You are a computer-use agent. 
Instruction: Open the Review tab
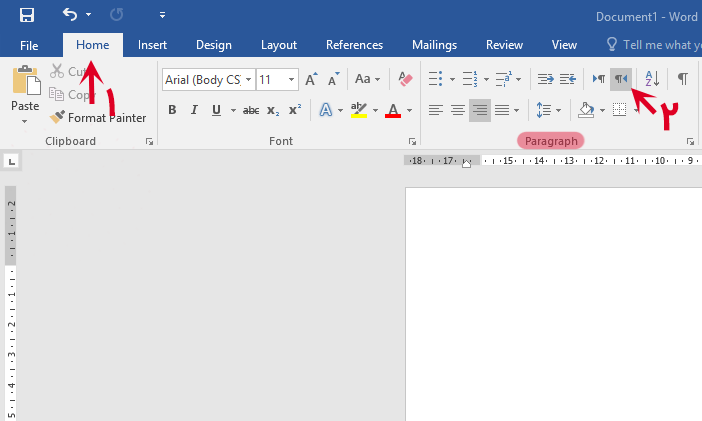(x=504, y=45)
